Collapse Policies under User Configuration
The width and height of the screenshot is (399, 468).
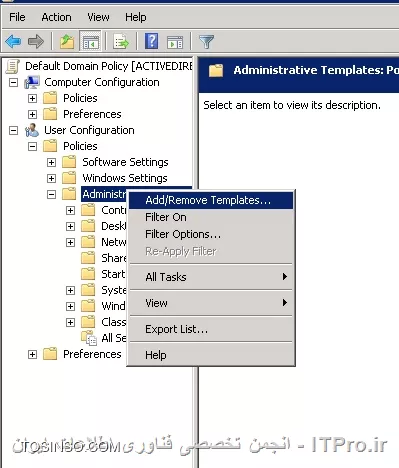coord(32,146)
